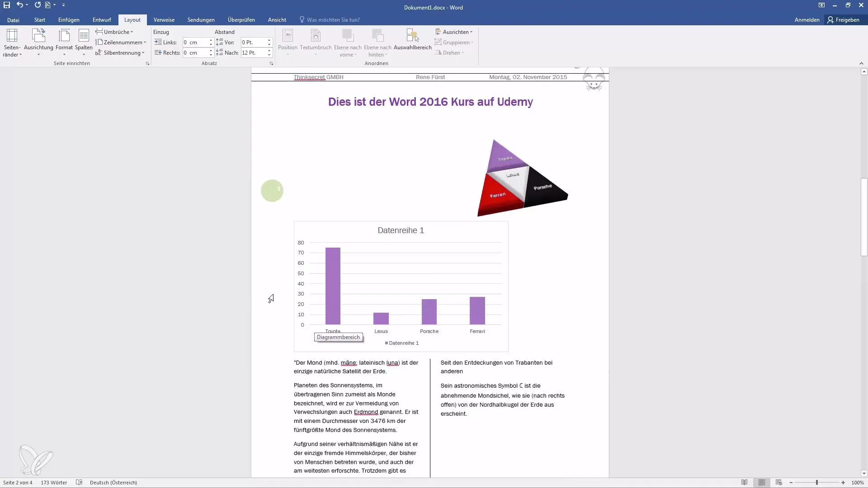This screenshot has width=868, height=488.
Task: Open the Auswahlbereich selection pane
Action: pyautogui.click(x=412, y=40)
